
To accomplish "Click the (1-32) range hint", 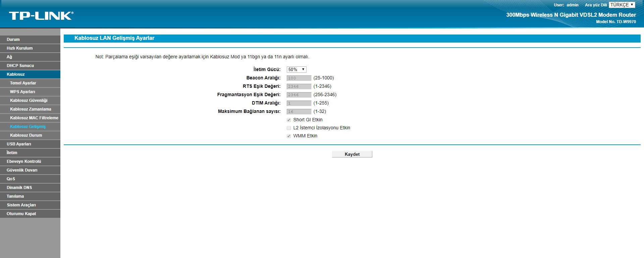I will (320, 112).
